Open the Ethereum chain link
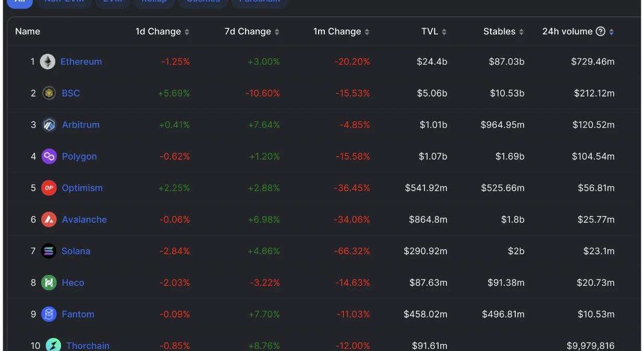644x351 pixels. click(81, 62)
